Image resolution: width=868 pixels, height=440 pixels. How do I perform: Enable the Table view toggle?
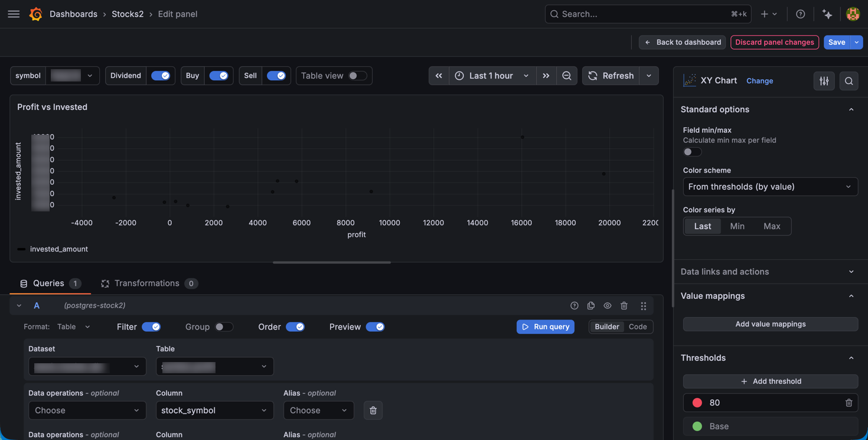[x=357, y=76]
